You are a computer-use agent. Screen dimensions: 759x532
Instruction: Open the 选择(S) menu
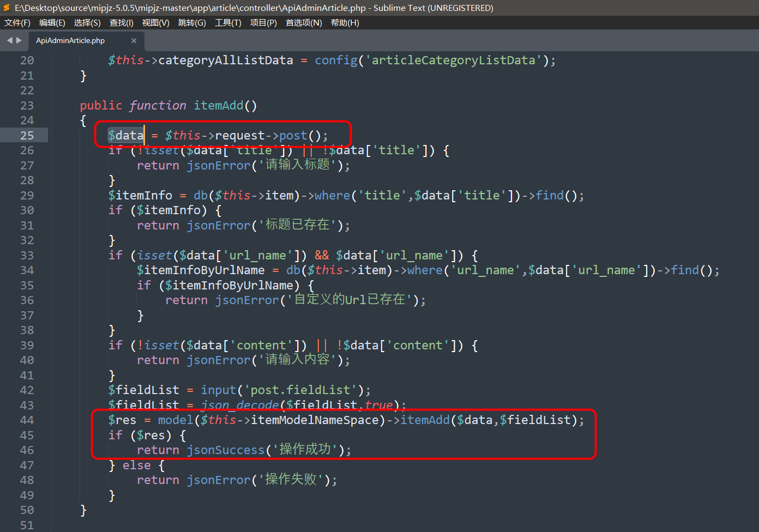[87, 22]
